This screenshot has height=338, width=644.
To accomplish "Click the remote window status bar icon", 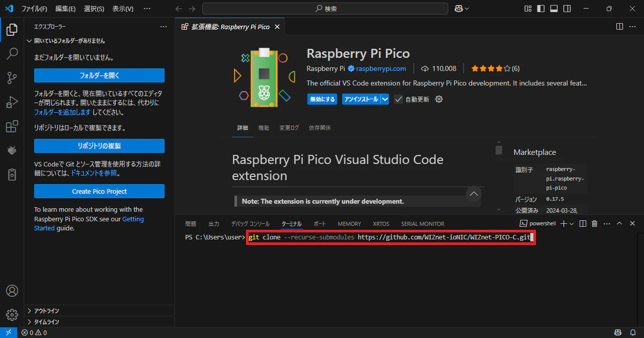I will 9,332.
